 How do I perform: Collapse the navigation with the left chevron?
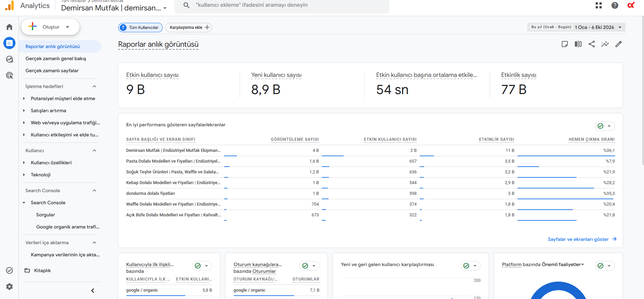93,291
